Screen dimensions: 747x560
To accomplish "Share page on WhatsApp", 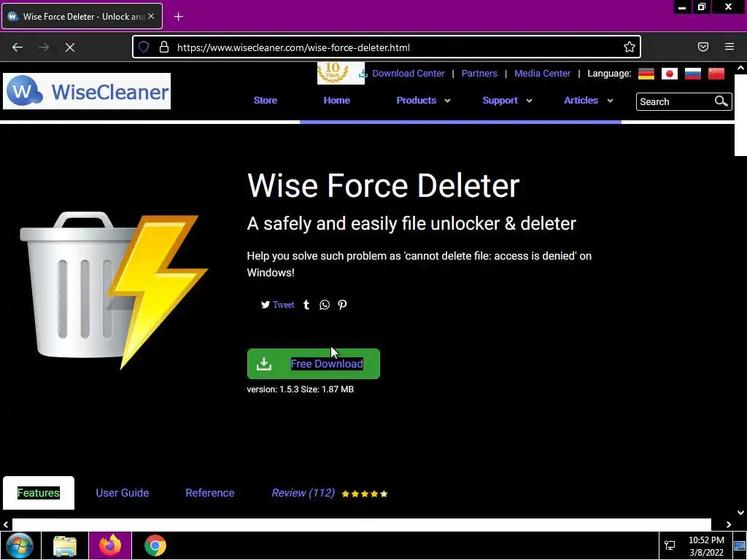I will [x=325, y=305].
